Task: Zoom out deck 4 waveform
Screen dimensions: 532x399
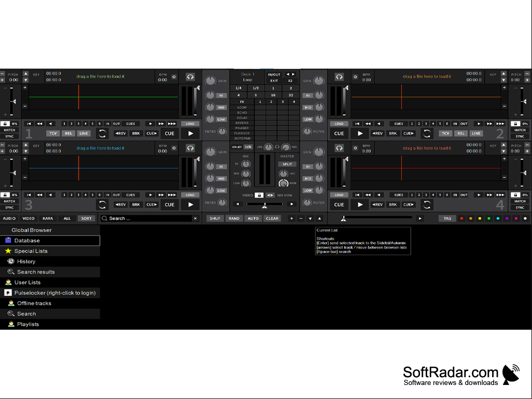Action: coord(504,177)
